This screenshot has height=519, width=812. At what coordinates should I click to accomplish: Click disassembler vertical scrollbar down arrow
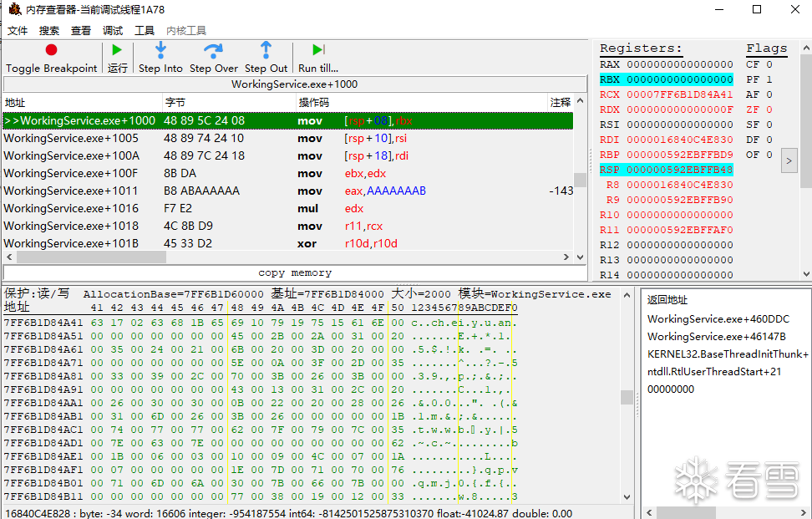[580, 257]
